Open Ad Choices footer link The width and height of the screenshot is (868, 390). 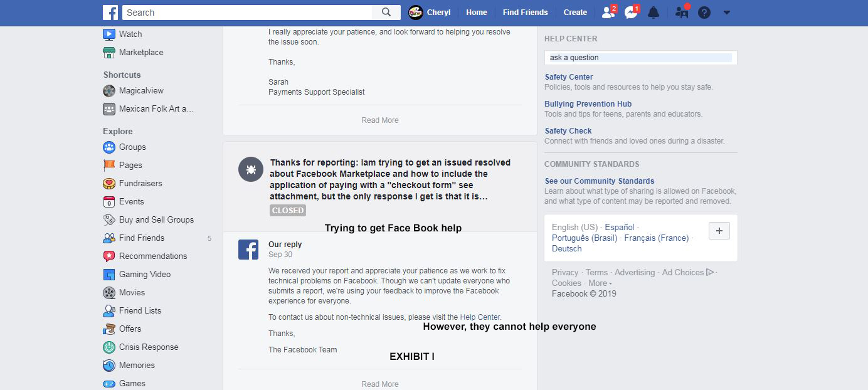[x=688, y=273]
